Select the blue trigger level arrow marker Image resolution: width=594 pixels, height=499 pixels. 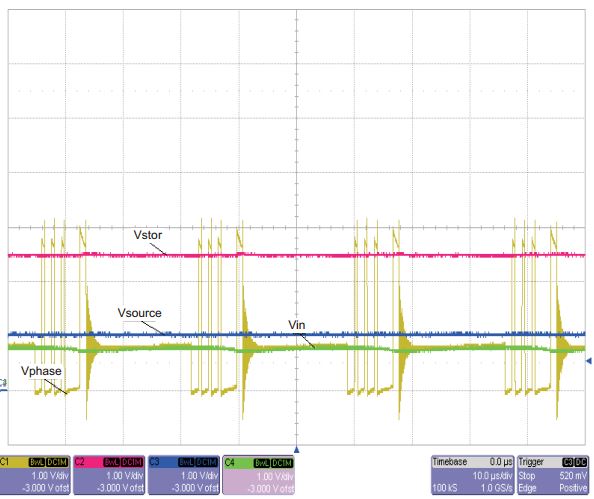[x=589, y=361]
